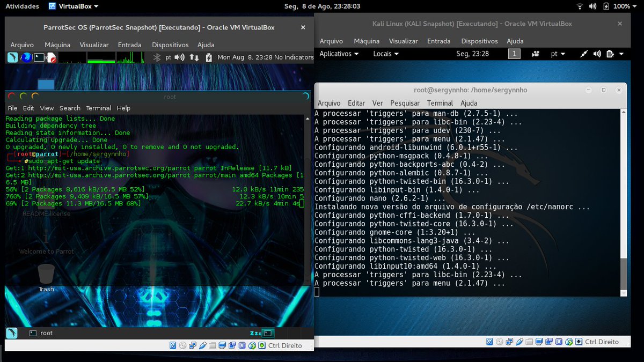The height and width of the screenshot is (362, 644).
Task: Click the Parrot menu icon in the bottom taskbar
Action: click(x=11, y=333)
